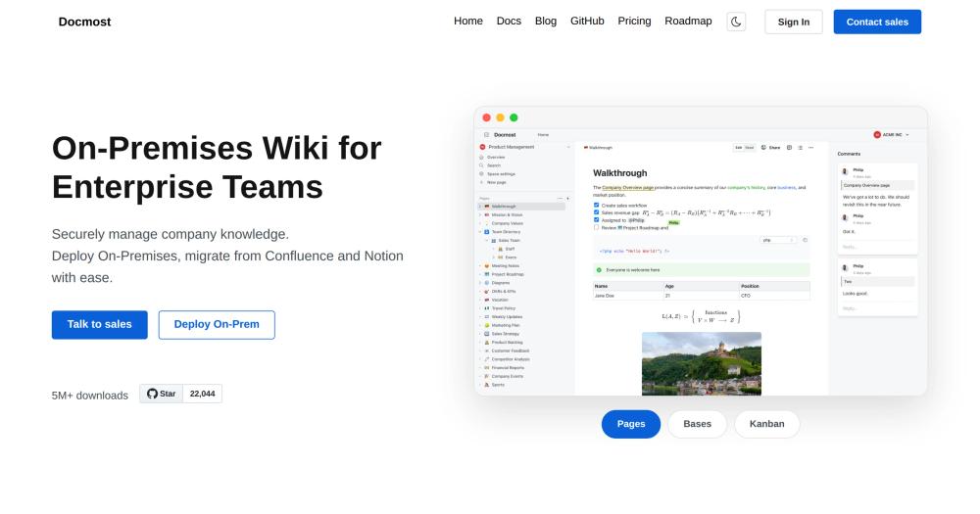Open the ACME INC workspace dropdown

891,135
